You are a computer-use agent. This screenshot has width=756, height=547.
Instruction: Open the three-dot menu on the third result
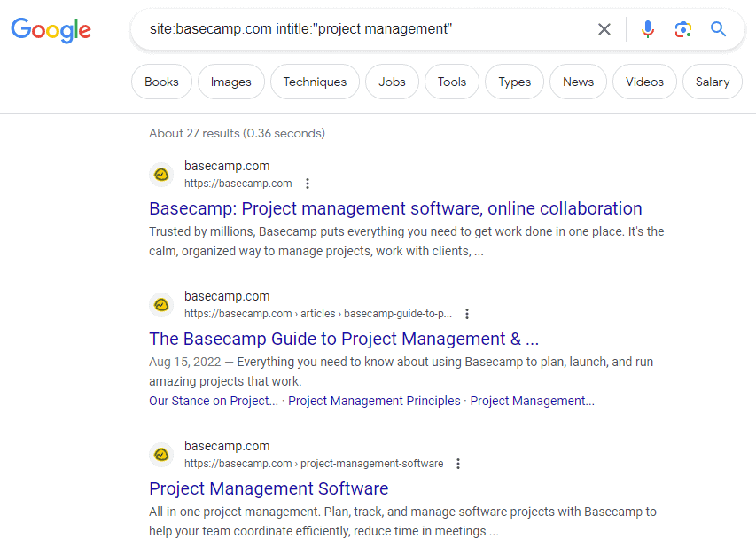pos(458,463)
